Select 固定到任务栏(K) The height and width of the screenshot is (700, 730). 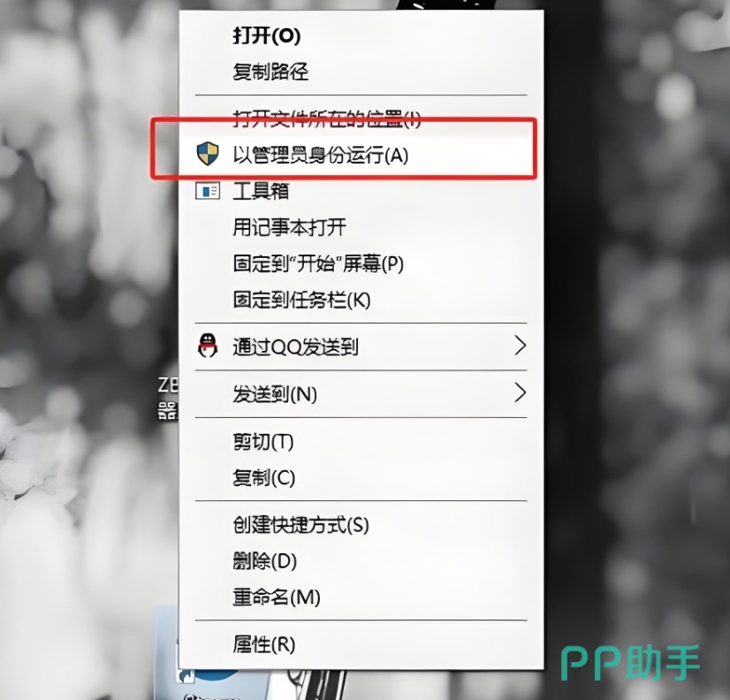pyautogui.click(x=301, y=300)
